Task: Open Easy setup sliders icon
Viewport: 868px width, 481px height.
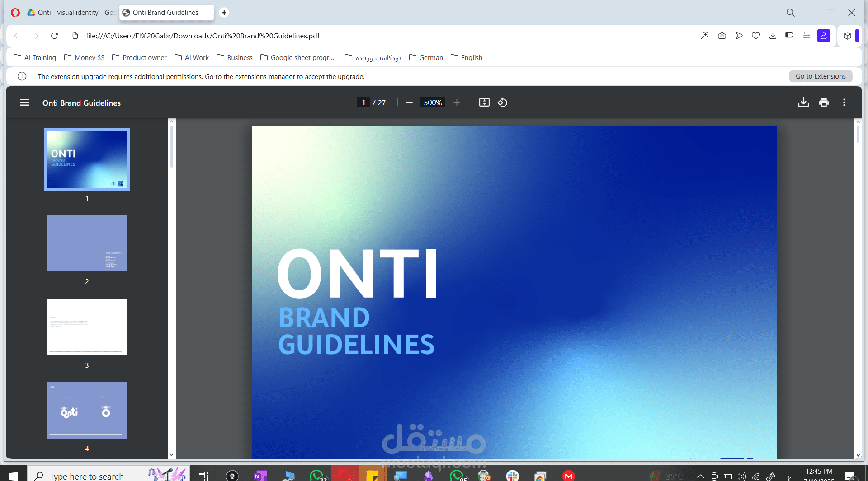Action: pos(807,35)
